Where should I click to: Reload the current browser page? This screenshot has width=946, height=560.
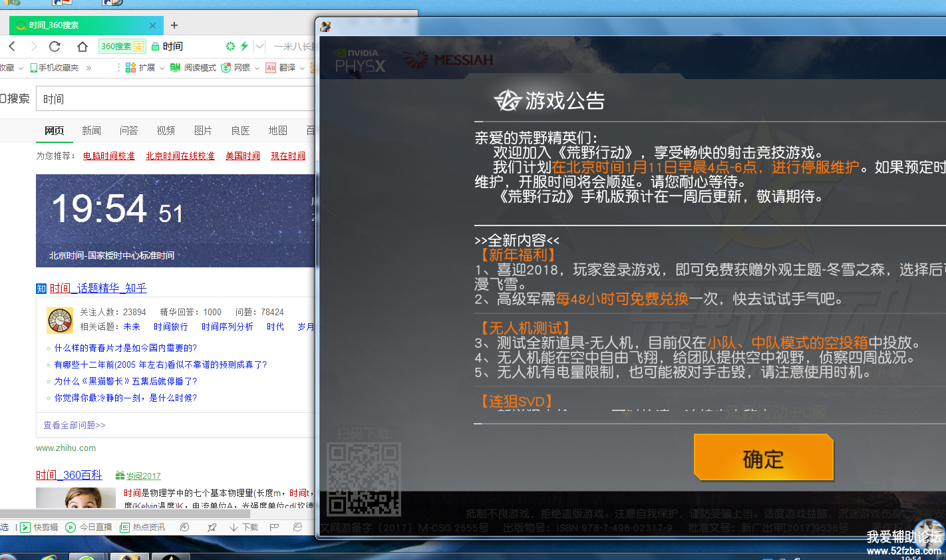tap(55, 46)
